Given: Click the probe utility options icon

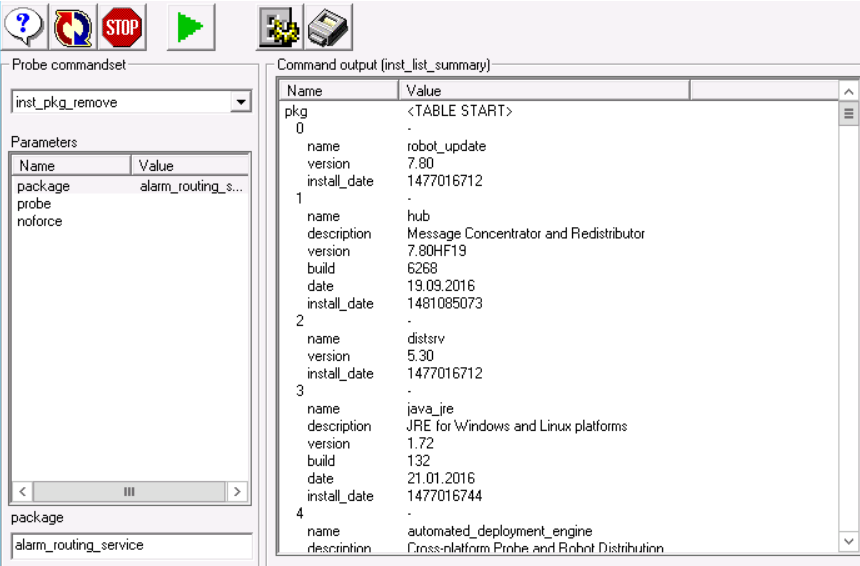Looking at the screenshot, I should (x=280, y=27).
